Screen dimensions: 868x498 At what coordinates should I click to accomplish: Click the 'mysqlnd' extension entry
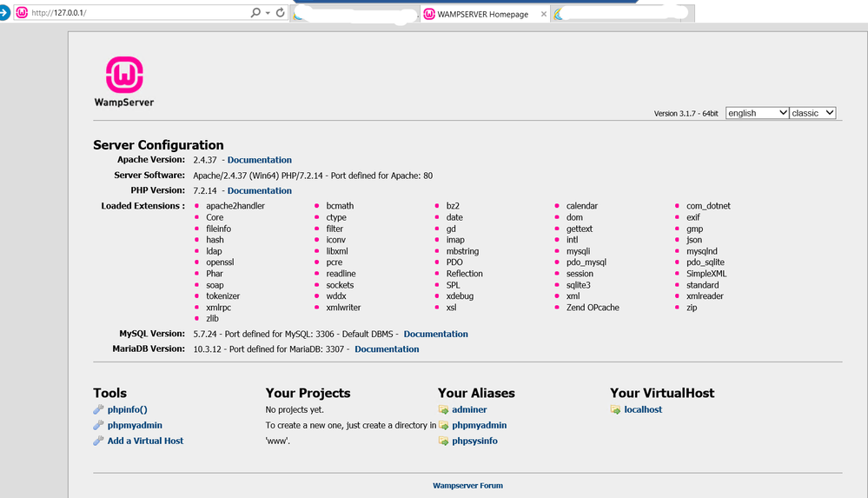point(702,251)
